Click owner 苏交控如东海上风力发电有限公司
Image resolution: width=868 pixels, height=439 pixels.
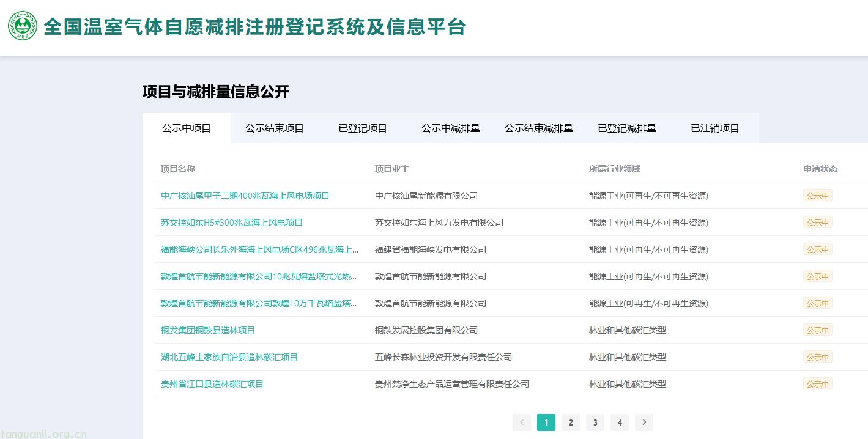[x=439, y=223]
